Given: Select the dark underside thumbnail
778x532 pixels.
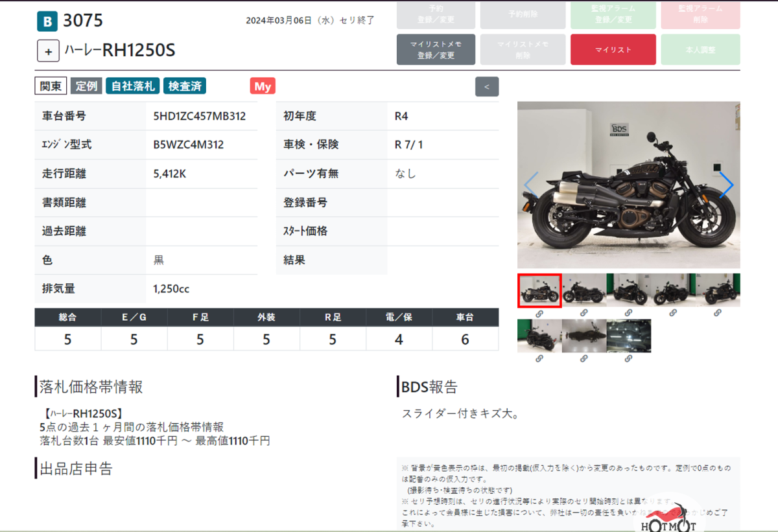Looking at the screenshot, I should pos(629,336).
